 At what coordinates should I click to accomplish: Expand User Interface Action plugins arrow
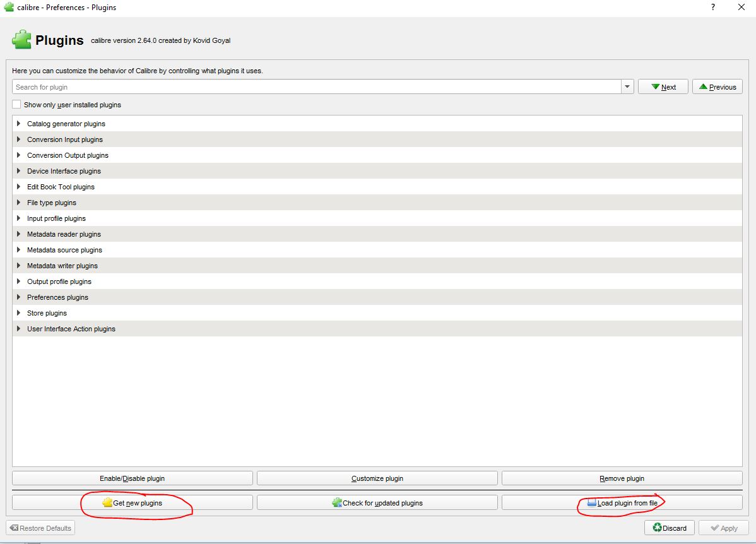pyautogui.click(x=18, y=329)
